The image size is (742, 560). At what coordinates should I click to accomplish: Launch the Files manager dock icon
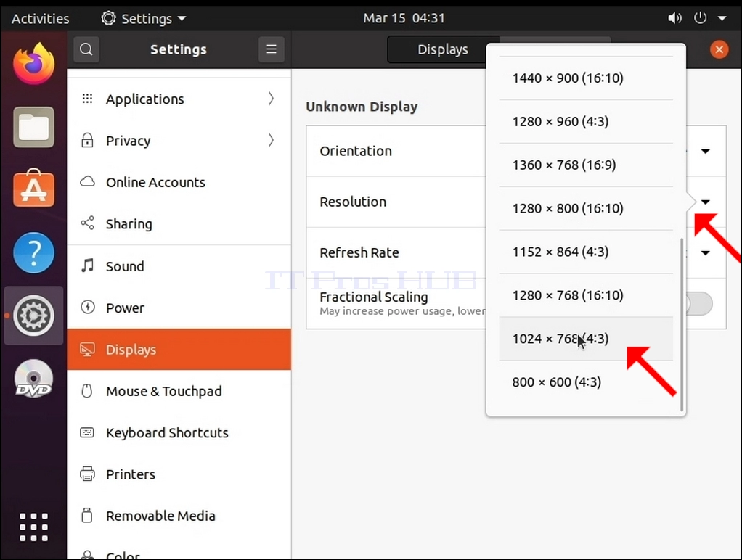(33, 127)
